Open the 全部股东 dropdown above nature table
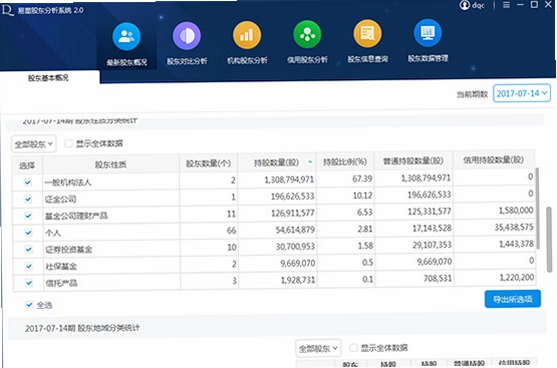The image size is (557, 368). [33, 144]
